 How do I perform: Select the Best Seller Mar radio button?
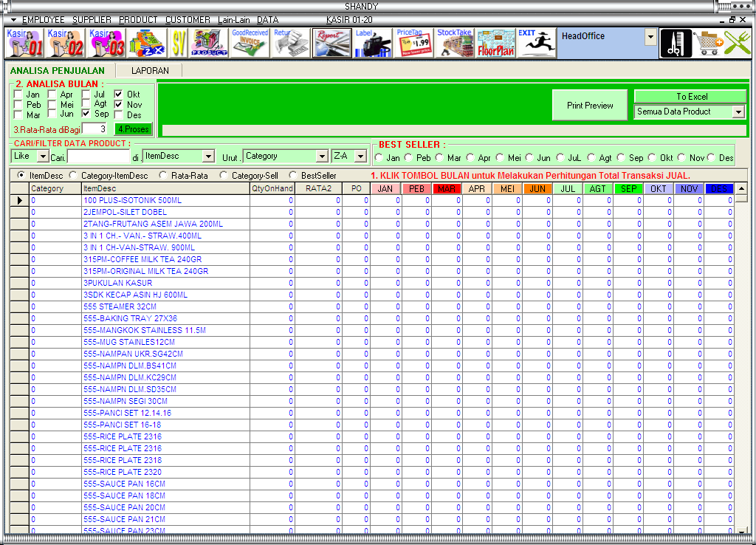tap(439, 157)
